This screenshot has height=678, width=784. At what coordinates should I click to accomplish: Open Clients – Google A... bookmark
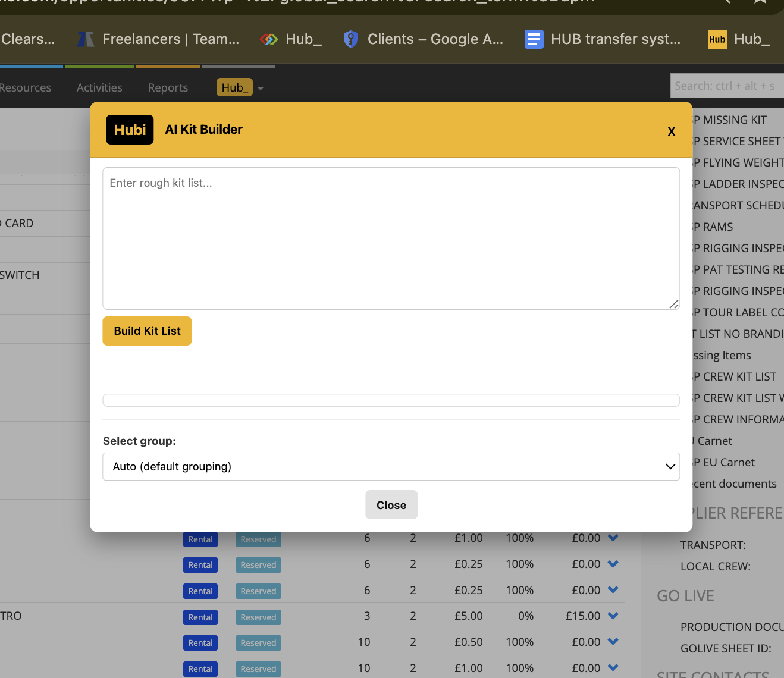click(423, 39)
